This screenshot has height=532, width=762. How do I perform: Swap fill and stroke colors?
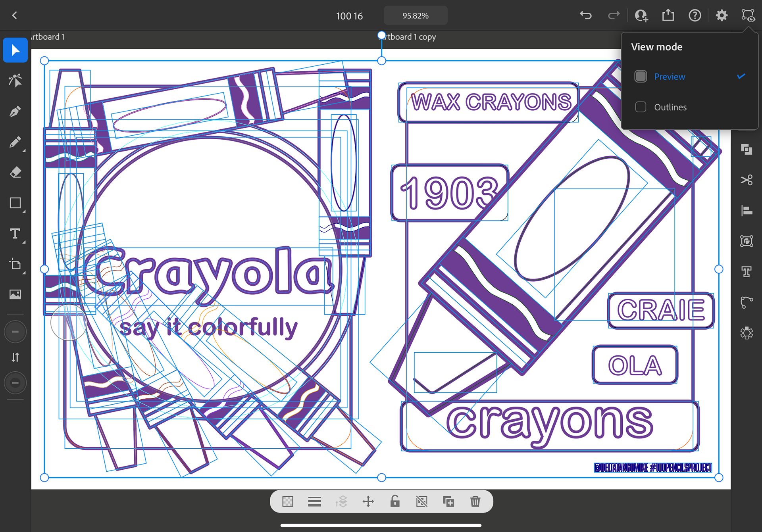click(15, 357)
